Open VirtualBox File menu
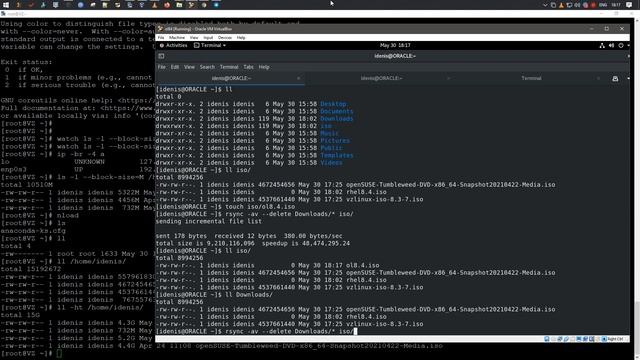This screenshot has height=360, width=640. pos(161,38)
